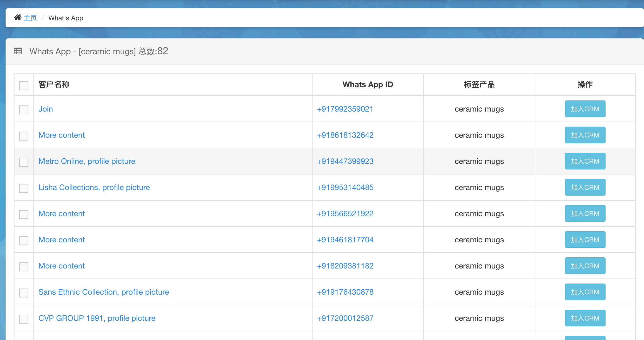Add CVP GROUP 1991 to CRM

[x=585, y=318]
